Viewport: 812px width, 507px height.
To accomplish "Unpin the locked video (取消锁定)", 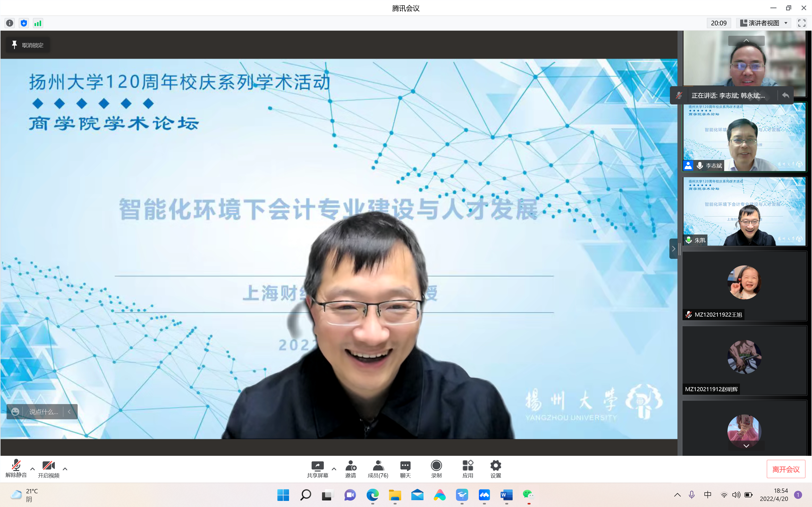I will click(x=28, y=45).
